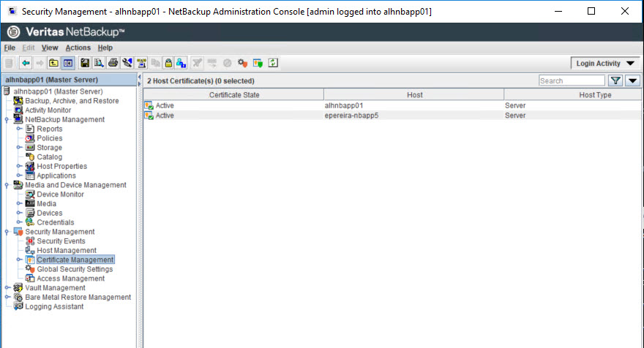Collapse the NetBackup Management tree node
Image resolution: width=644 pixels, height=348 pixels.
click(x=7, y=120)
